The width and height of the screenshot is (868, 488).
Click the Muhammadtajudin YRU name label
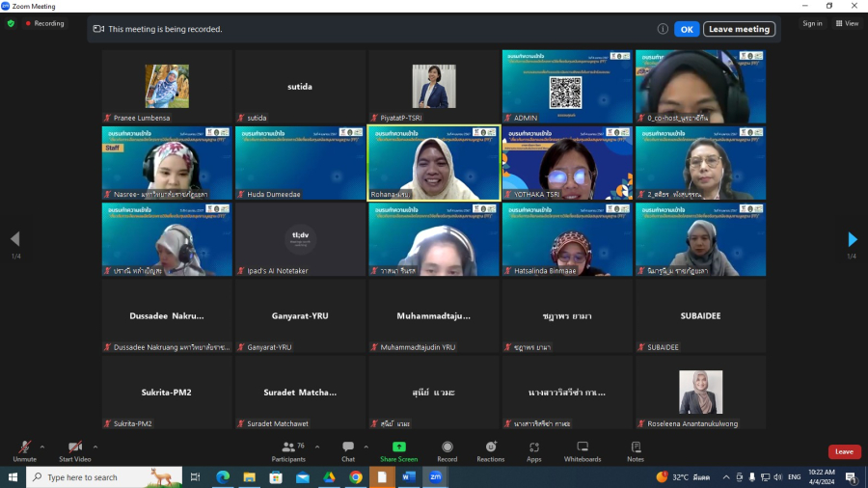click(x=418, y=347)
